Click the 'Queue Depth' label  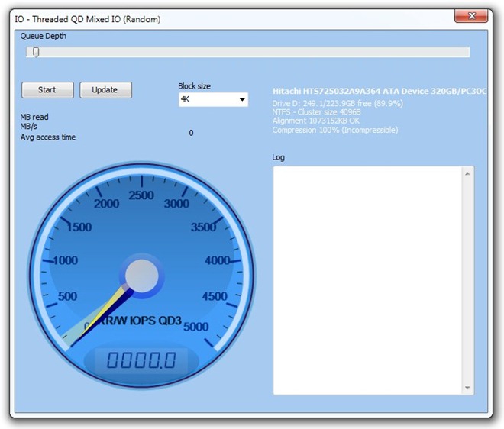(x=44, y=36)
